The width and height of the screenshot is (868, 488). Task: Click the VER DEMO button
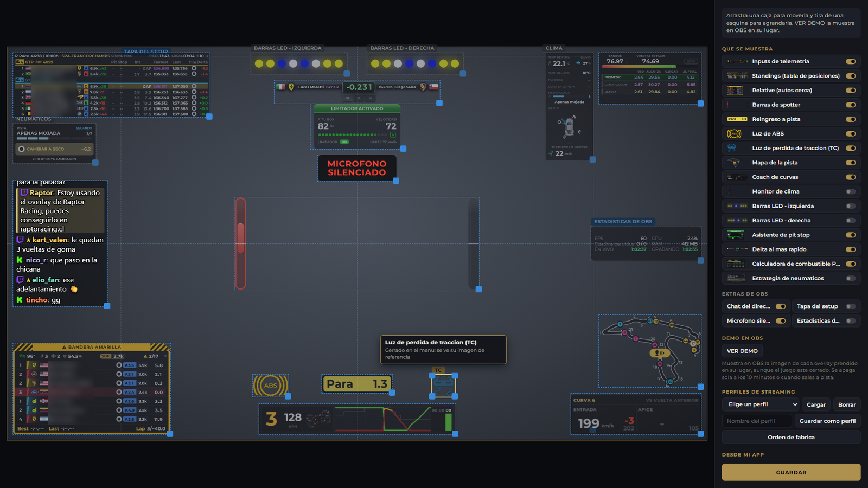(x=742, y=351)
